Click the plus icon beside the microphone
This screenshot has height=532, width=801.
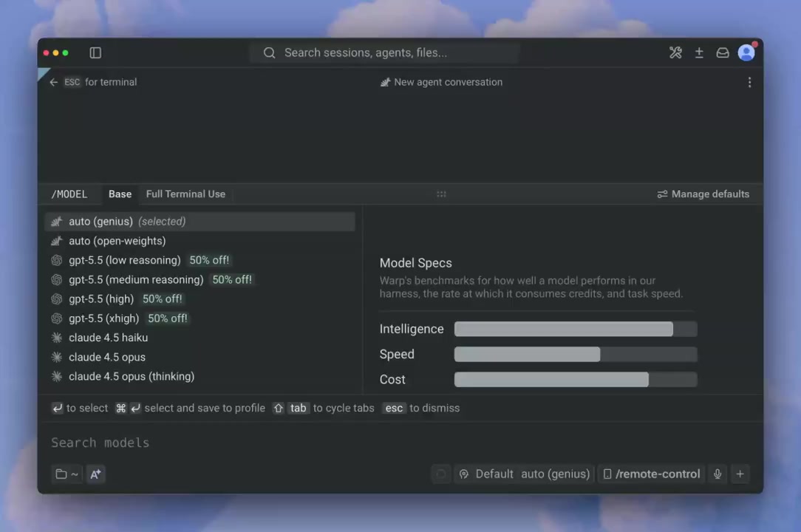point(740,474)
